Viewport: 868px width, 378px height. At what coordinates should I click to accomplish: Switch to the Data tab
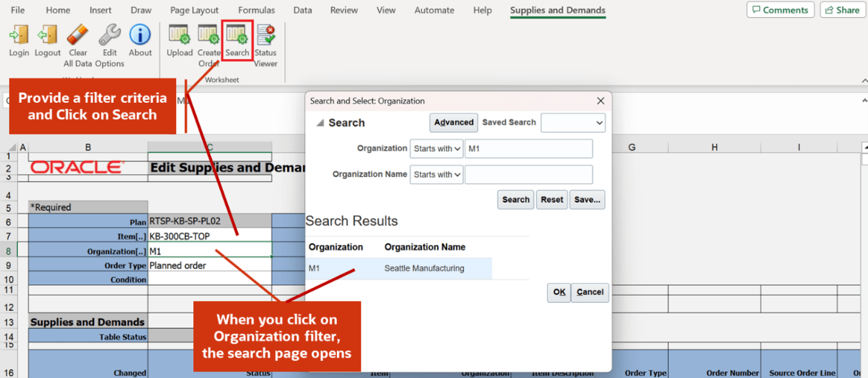(x=302, y=10)
